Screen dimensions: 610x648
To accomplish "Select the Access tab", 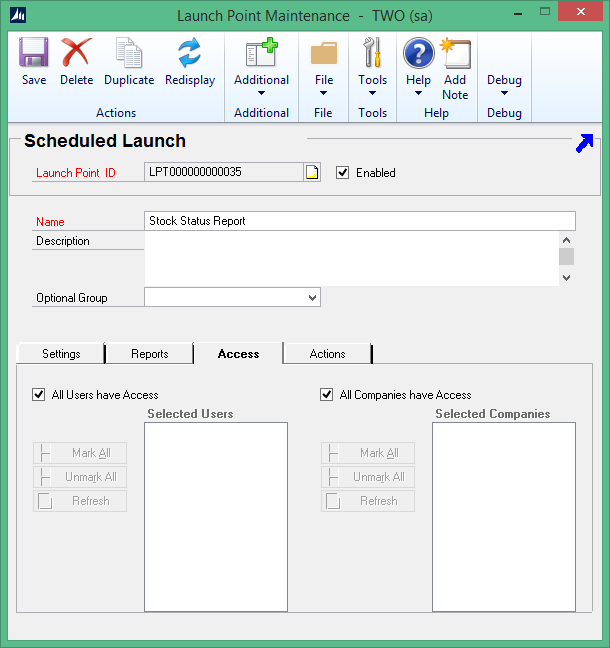I will (x=238, y=354).
